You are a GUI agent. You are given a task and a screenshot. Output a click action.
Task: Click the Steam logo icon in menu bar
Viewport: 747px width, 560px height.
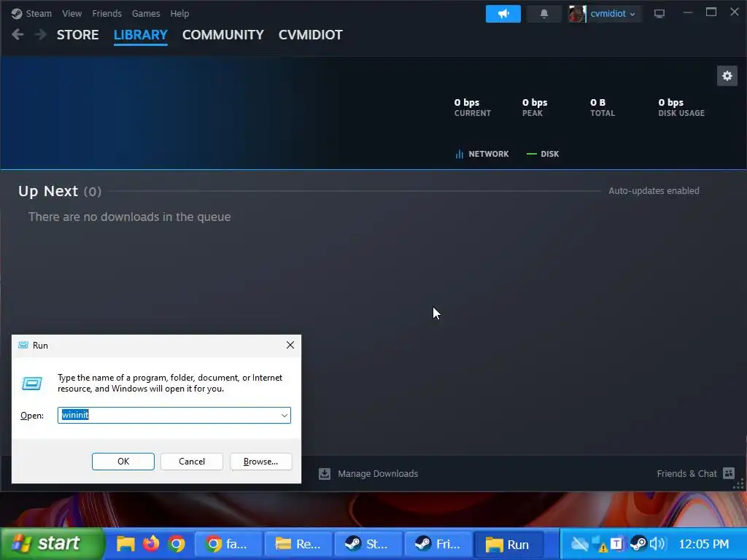tap(17, 13)
